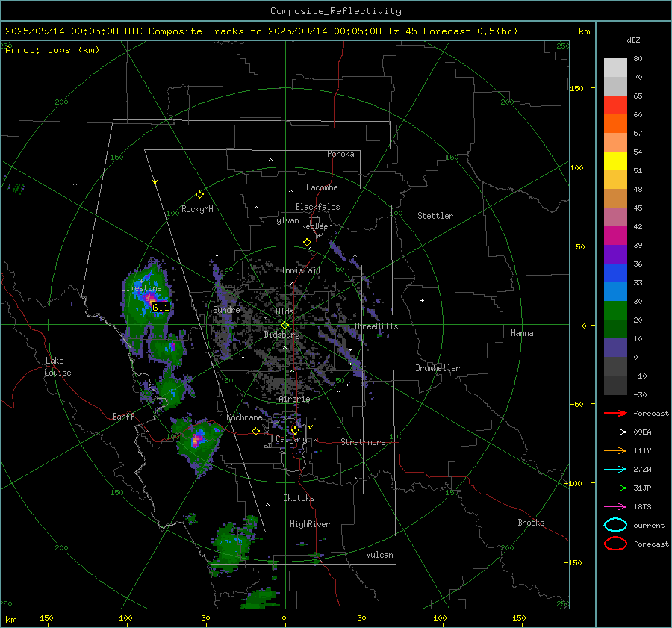Click the Drumheller label
This screenshot has width=672, height=628.
(438, 368)
